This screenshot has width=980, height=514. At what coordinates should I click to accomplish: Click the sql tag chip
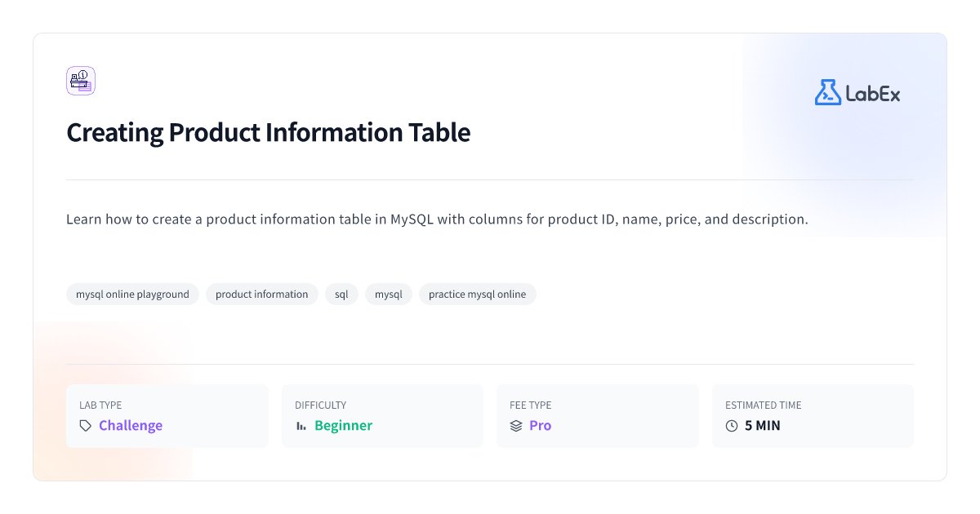pos(341,294)
